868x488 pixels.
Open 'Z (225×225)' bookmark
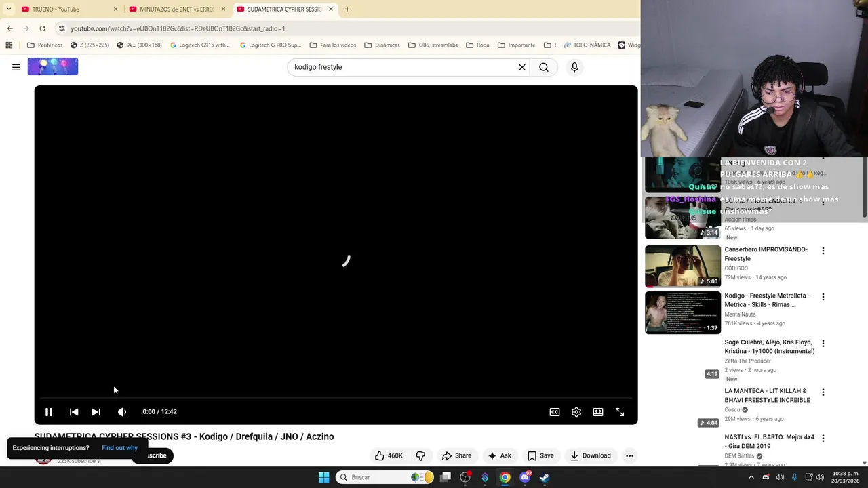90,45
